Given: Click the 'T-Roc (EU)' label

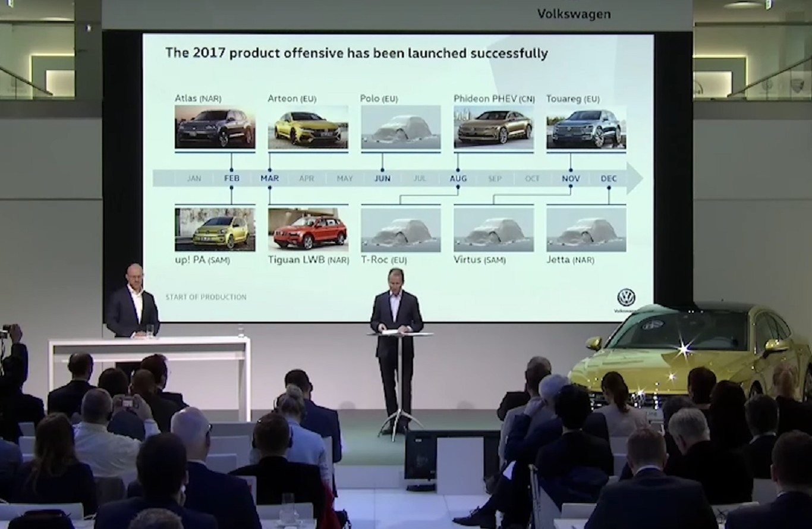Looking at the screenshot, I should [x=384, y=260].
